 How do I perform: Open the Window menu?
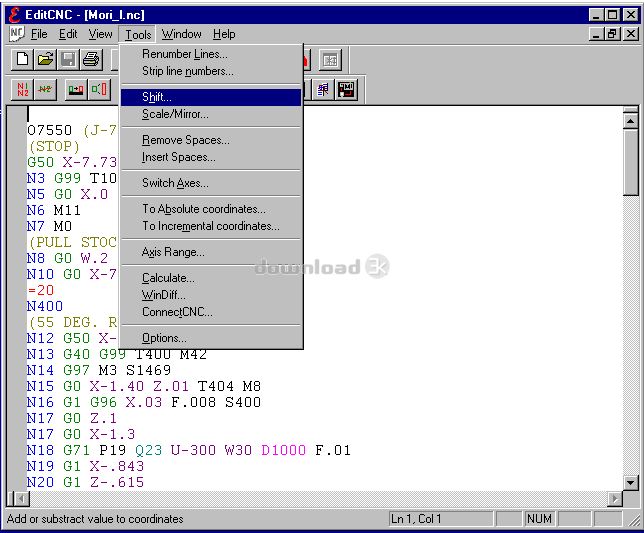(182, 34)
